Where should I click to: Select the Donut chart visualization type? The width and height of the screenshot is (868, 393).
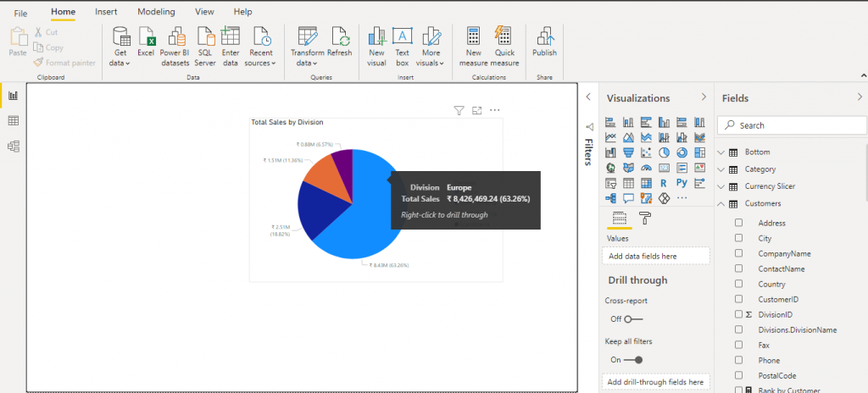tap(682, 152)
